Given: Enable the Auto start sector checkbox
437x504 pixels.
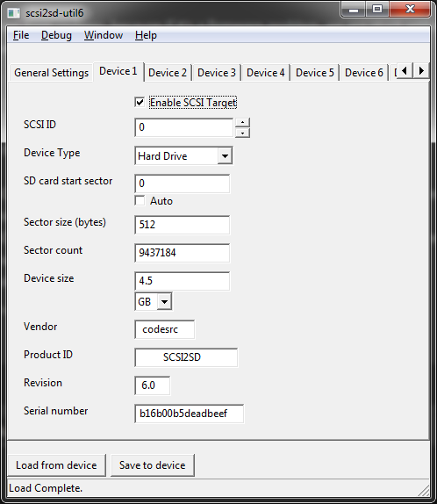Looking at the screenshot, I should click(x=140, y=200).
